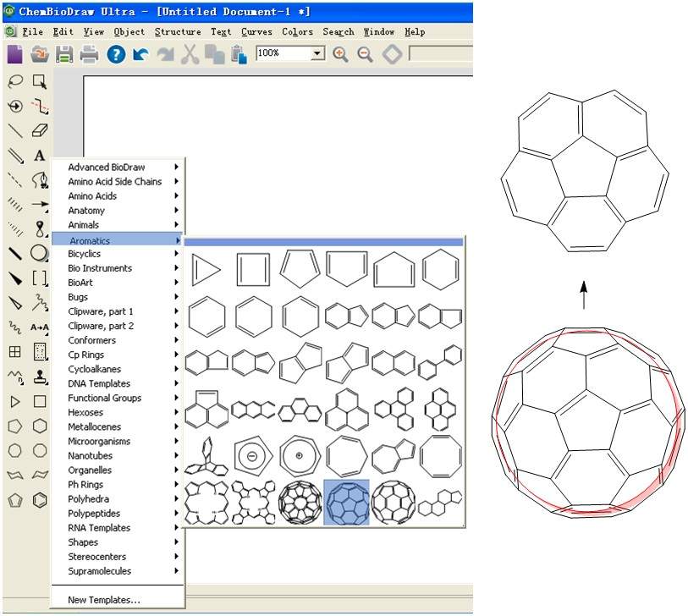Image resolution: width=688 pixels, height=616 pixels.
Task: Select the Orbital drawing tool
Action: [40, 228]
